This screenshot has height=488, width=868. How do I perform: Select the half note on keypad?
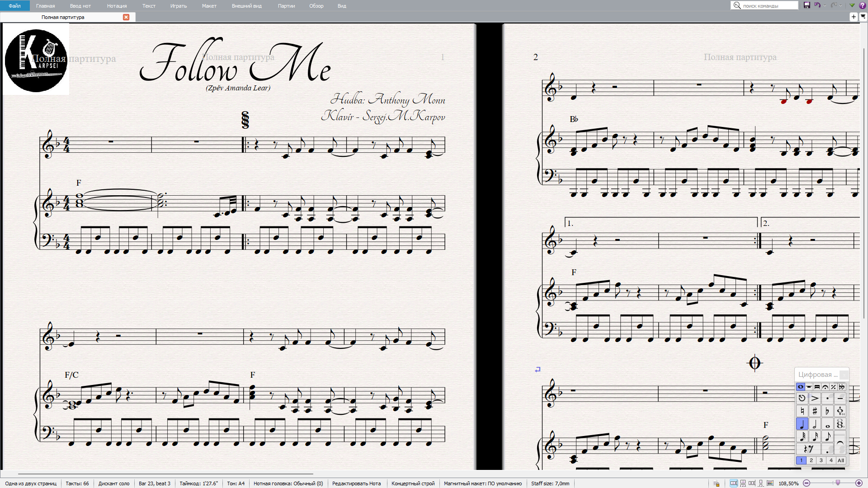pos(815,424)
